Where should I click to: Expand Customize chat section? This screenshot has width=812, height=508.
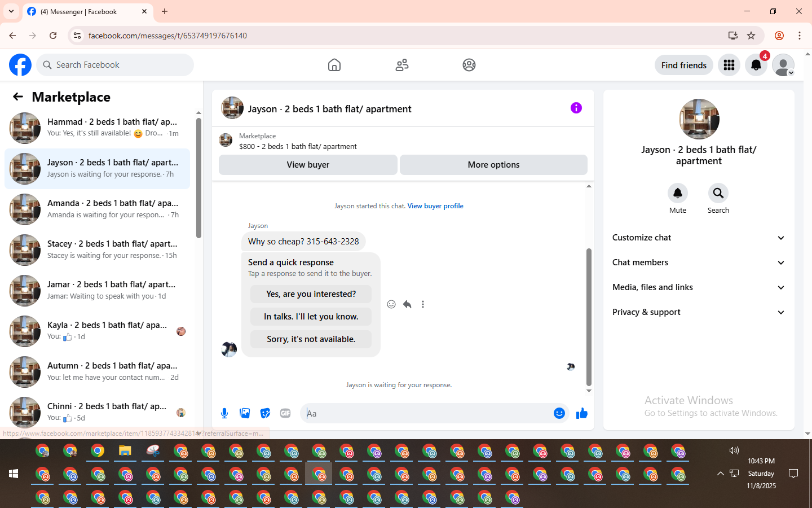pos(699,238)
